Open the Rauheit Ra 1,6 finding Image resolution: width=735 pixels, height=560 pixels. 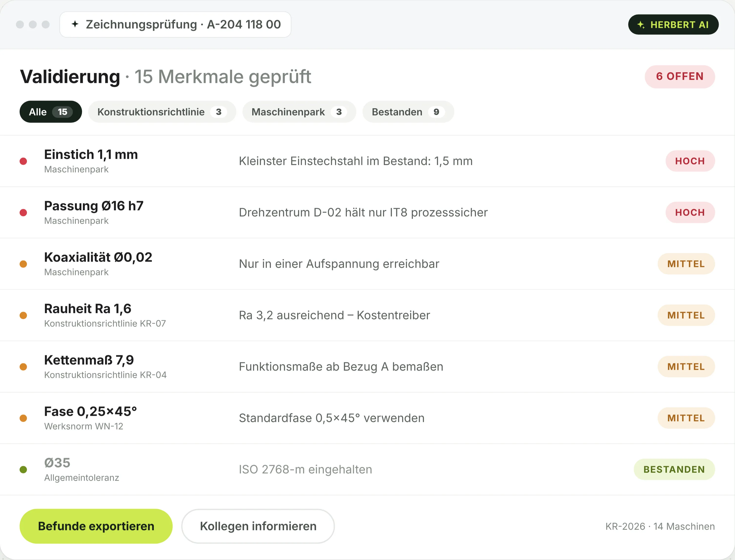[x=367, y=315]
